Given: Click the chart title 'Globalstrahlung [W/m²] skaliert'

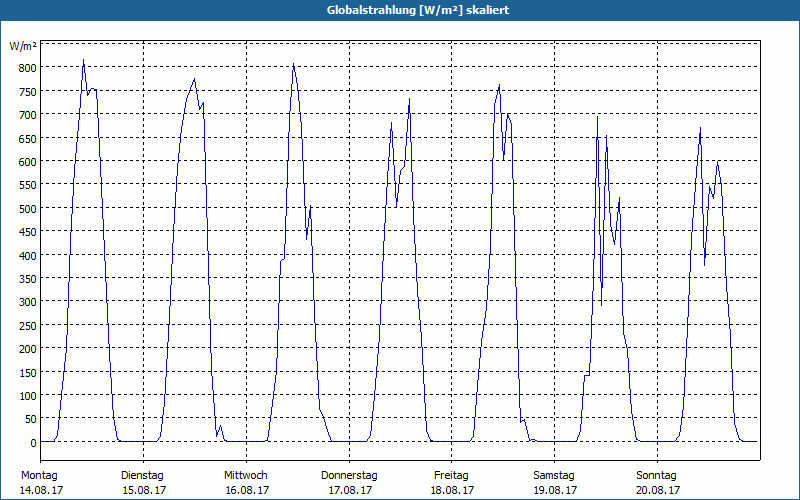Looking at the screenshot, I should point(418,10).
